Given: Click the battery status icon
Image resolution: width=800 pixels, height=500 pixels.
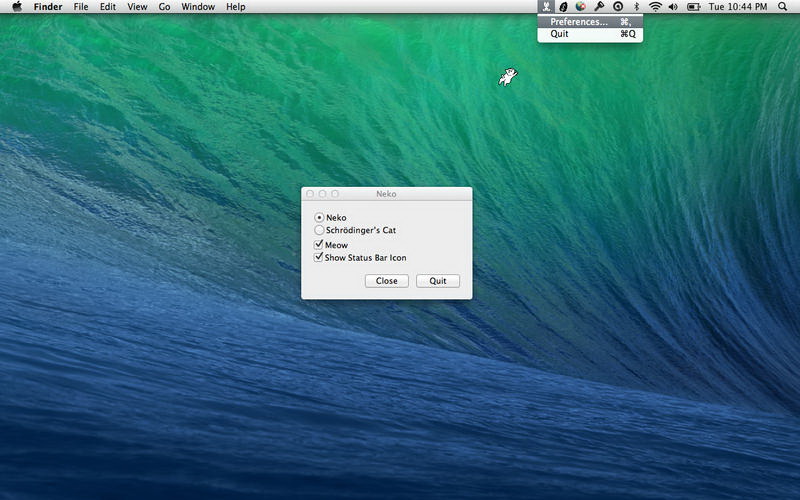Looking at the screenshot, I should click(692, 7).
